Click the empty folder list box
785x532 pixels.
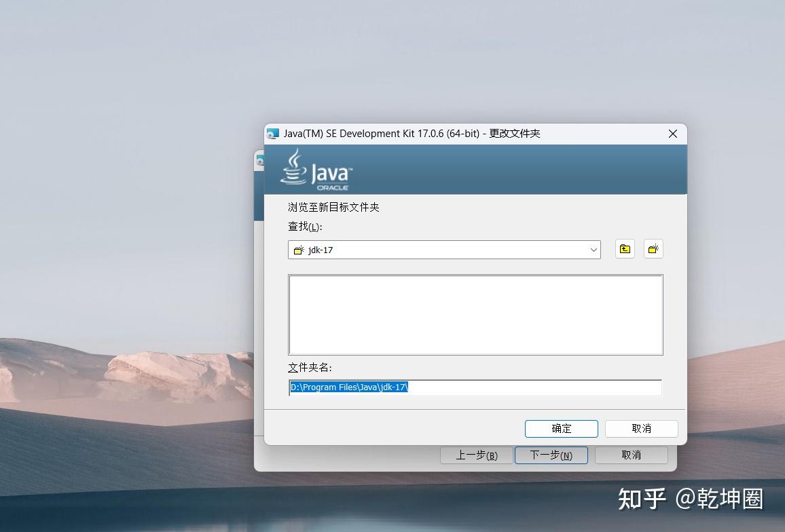coord(475,314)
